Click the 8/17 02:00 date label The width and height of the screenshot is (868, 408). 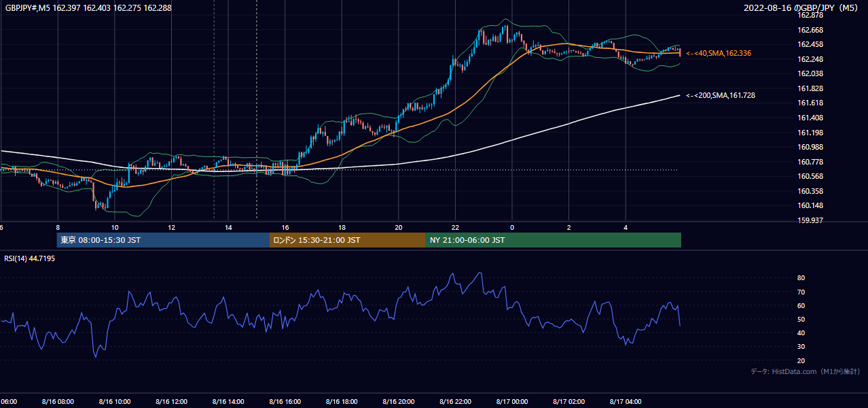[568, 401]
